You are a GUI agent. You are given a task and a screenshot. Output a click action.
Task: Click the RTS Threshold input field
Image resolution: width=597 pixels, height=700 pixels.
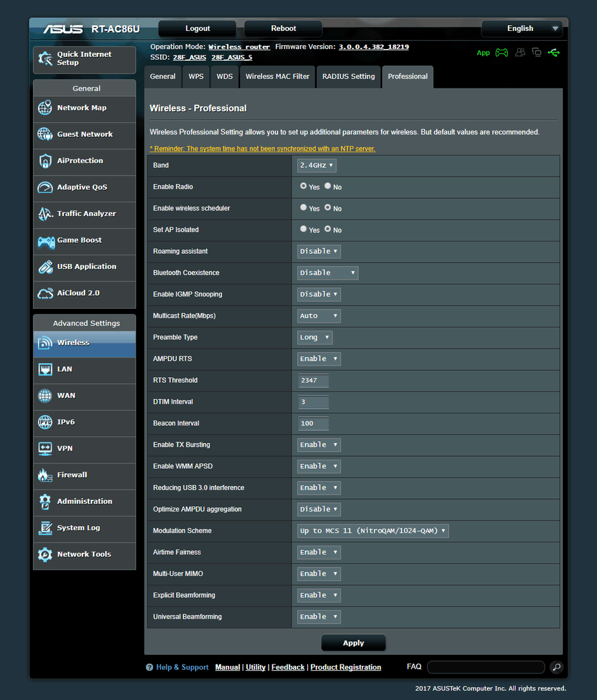pos(313,380)
